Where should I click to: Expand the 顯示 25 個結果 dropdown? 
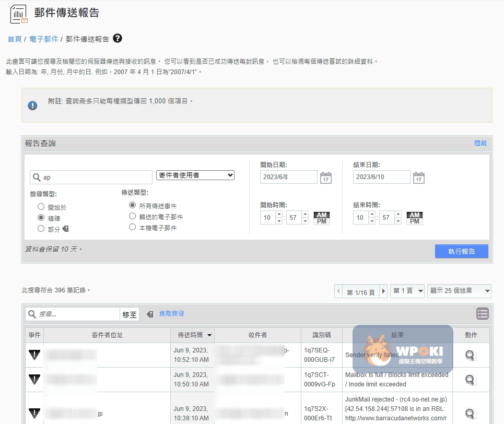[x=459, y=291]
